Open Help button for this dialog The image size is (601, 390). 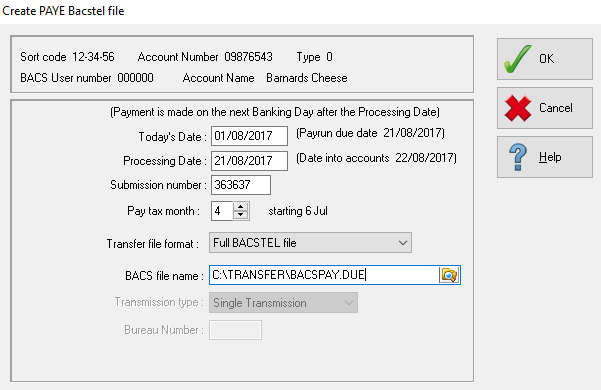545,157
